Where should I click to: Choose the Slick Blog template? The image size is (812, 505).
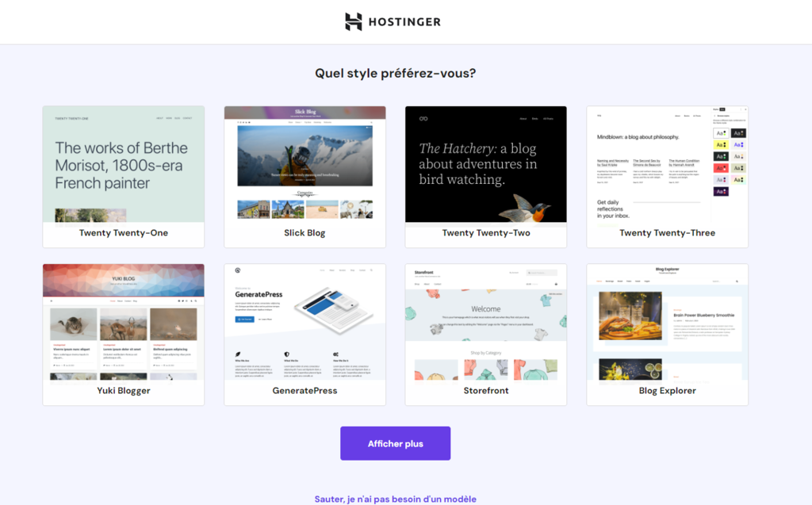click(304, 176)
